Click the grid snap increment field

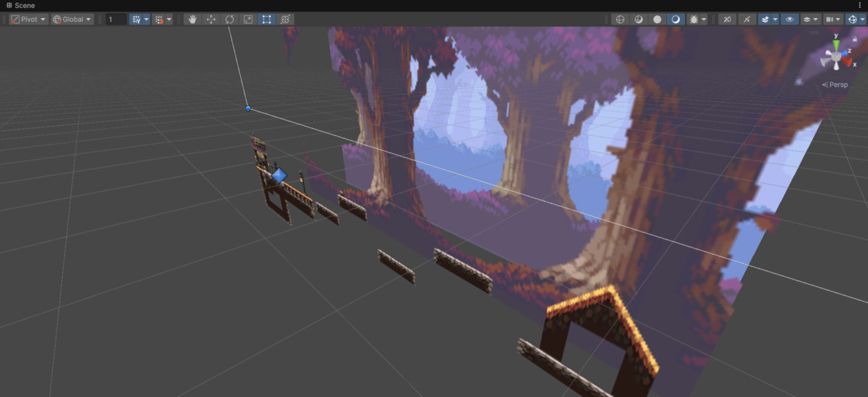coord(116,20)
